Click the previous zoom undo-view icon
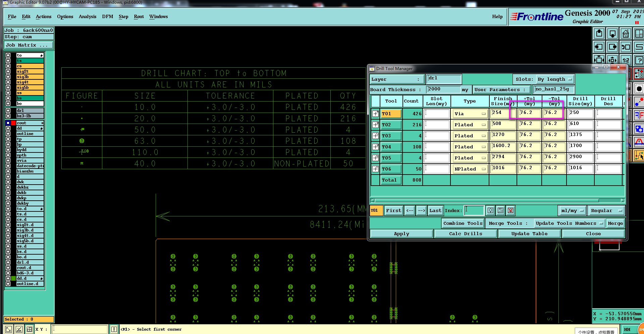 pos(626,47)
